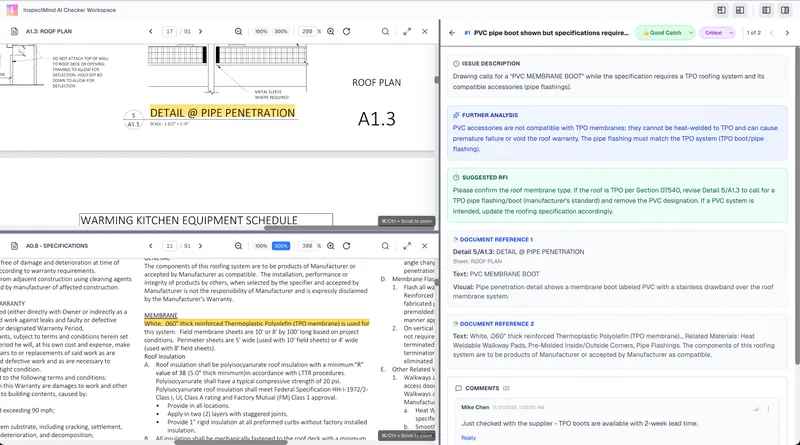Click Reply under Mike Chen's comment
Viewport: 800px width, 445px height.
(x=468, y=438)
